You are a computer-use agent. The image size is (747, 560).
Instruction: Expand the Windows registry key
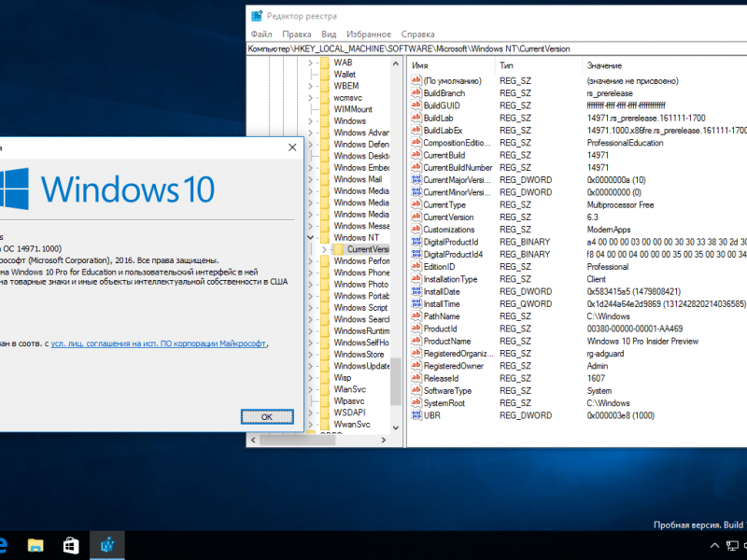click(x=311, y=121)
